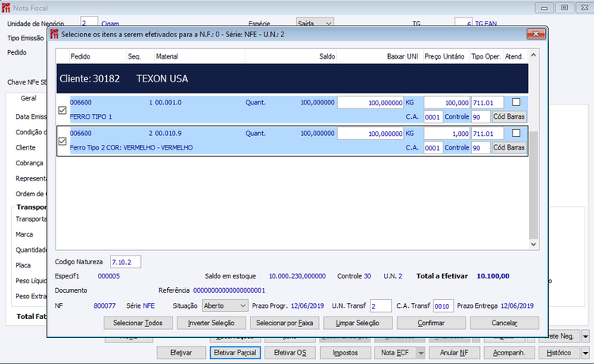Image resolution: width=594 pixels, height=364 pixels.
Task: Click C.A. field 0001 in FERRO TIPO 1 row
Action: (433, 117)
